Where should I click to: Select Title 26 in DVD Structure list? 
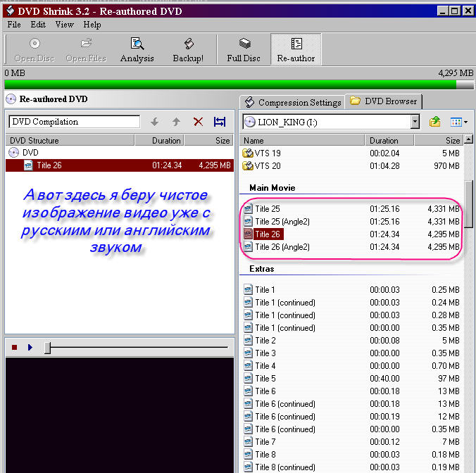[x=120, y=165]
